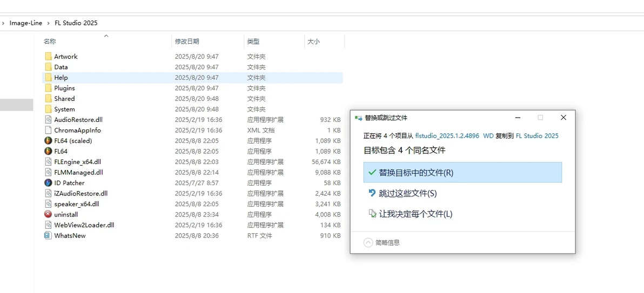Image resolution: width=644 pixels, height=293 pixels.
Task: Click the replace-or-skip dialog title icon
Action: pos(358,118)
